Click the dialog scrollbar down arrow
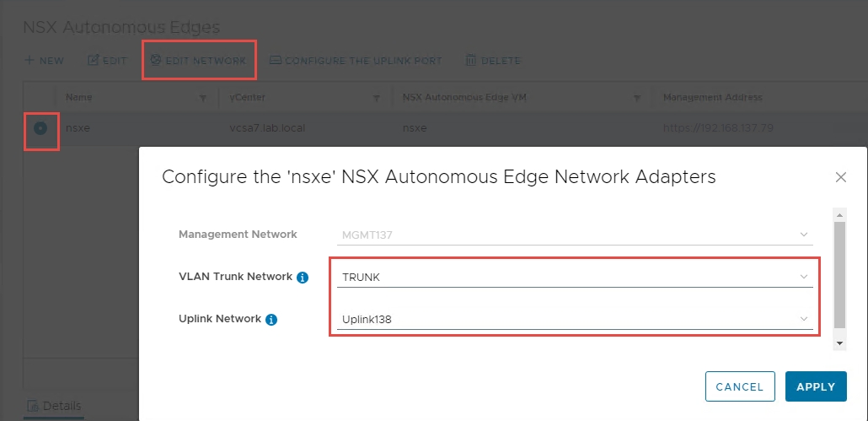Image resolution: width=868 pixels, height=421 pixels. pos(839,343)
